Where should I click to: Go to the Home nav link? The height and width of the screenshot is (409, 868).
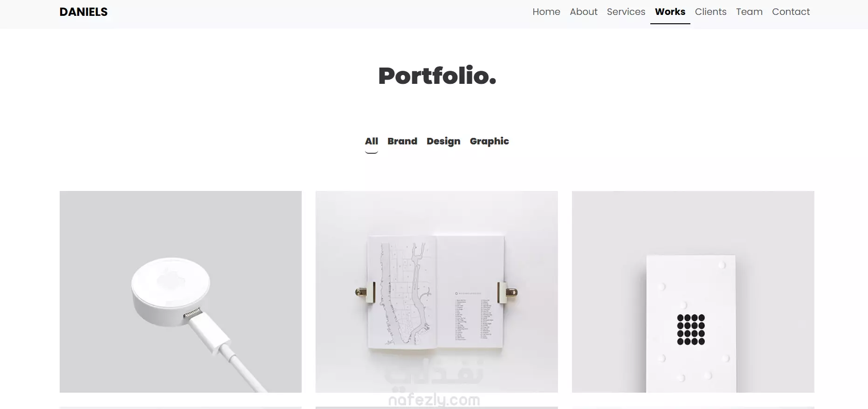click(x=546, y=12)
